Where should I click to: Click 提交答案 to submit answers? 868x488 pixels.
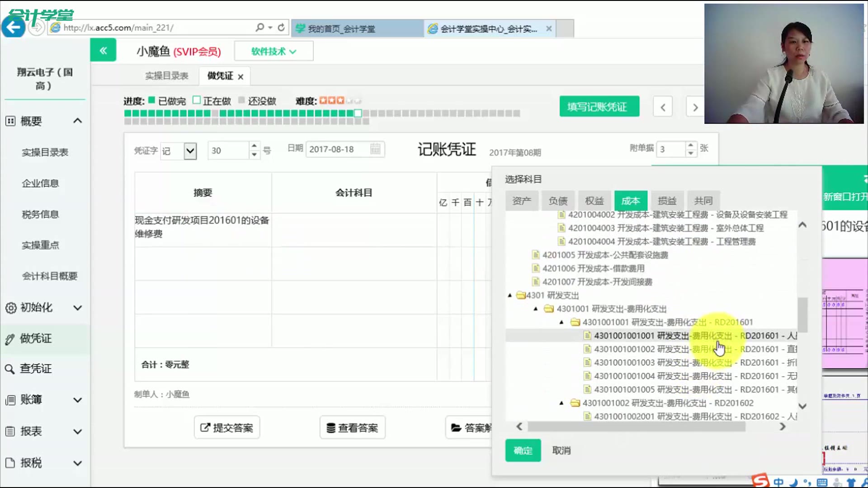(x=226, y=427)
